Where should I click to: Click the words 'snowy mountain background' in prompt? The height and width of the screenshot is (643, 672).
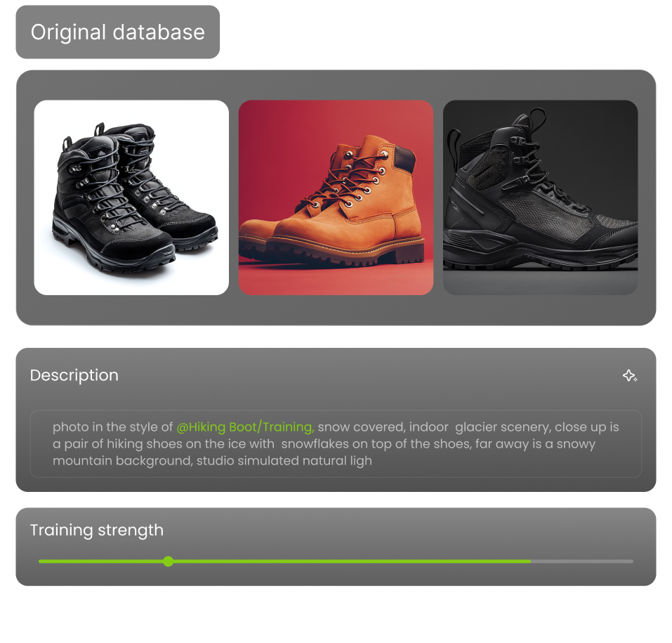pos(324,452)
